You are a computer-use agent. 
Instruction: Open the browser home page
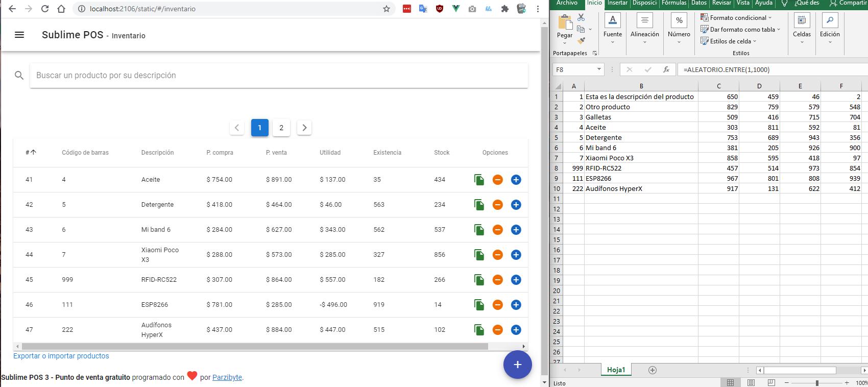point(61,9)
